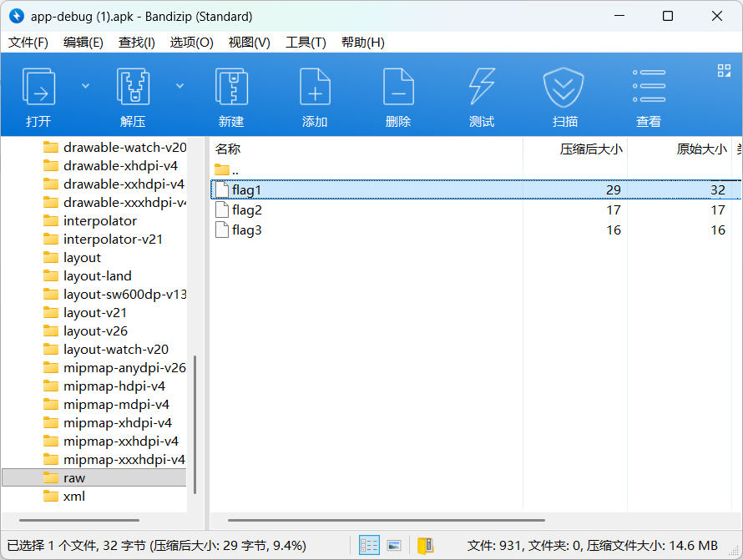743x560 pixels.
Task: Select the layout-v26 folder
Action: [x=85, y=330]
